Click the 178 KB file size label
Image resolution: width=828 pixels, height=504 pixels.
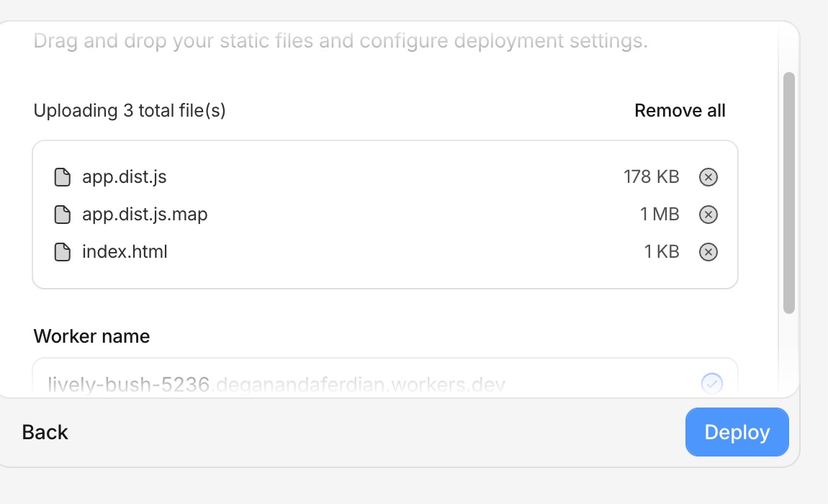(x=651, y=177)
